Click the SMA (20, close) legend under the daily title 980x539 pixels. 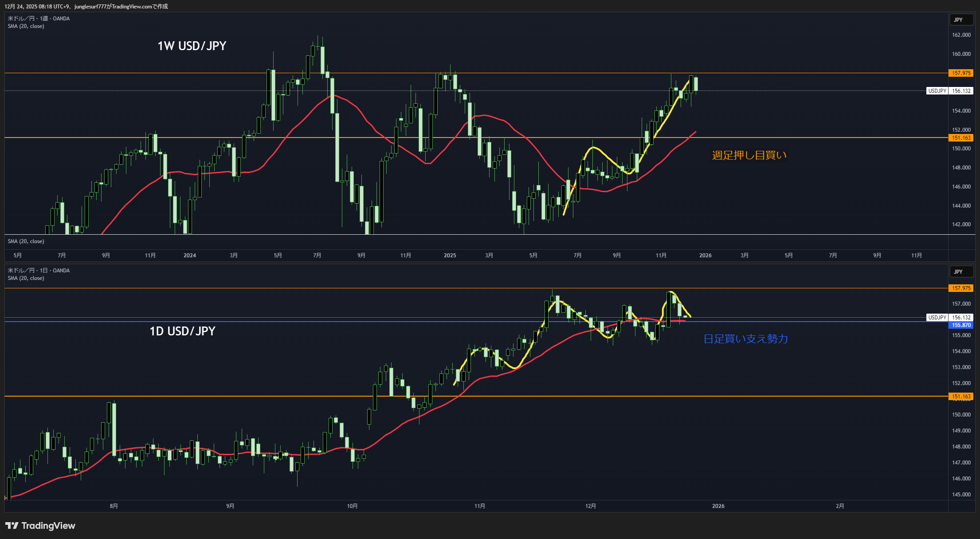(26, 278)
